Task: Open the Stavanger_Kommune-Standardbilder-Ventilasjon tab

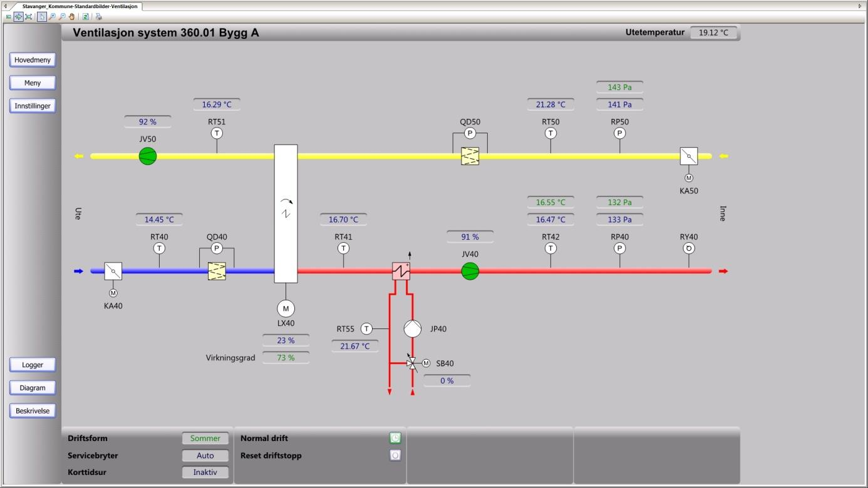Action: (80, 6)
